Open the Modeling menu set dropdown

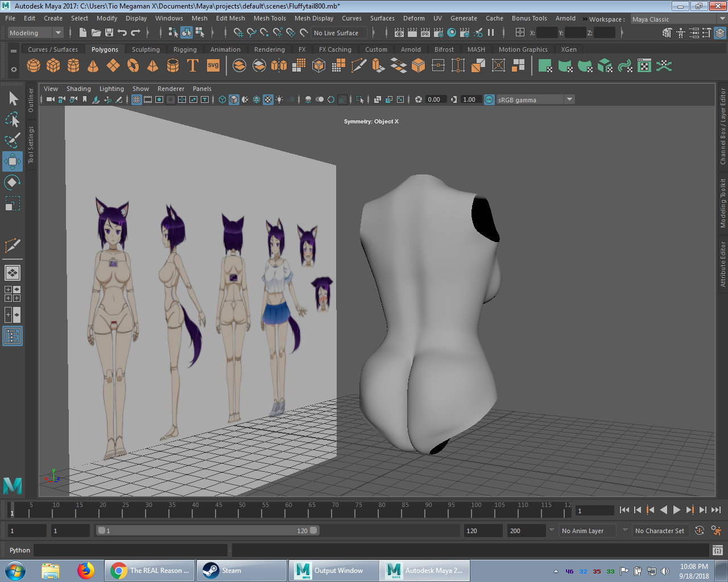pos(35,33)
